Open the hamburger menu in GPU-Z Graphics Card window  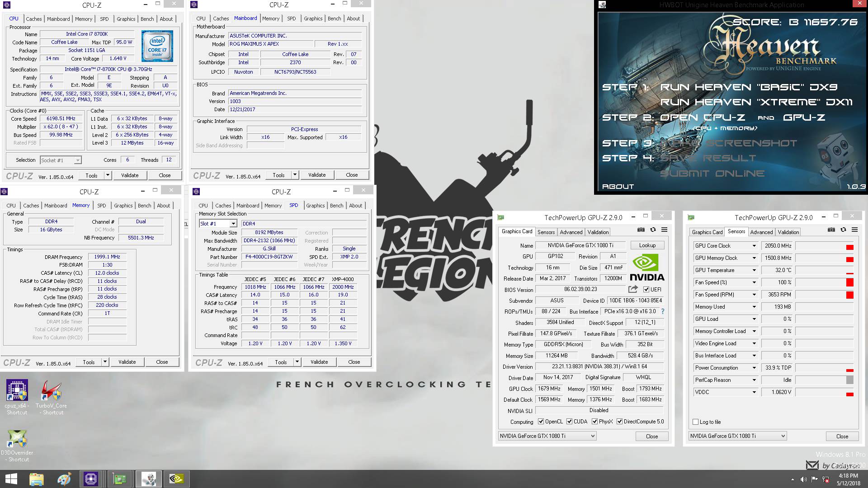pos(665,230)
